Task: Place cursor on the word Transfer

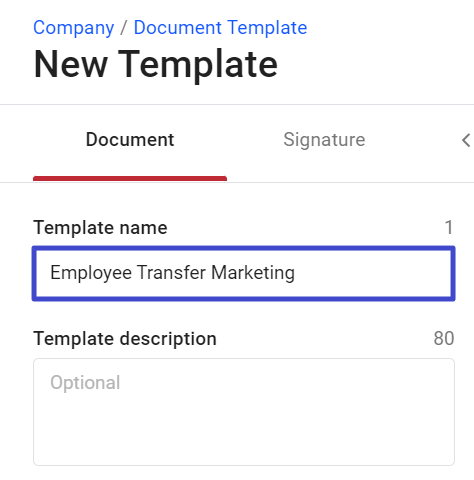Action: [171, 272]
